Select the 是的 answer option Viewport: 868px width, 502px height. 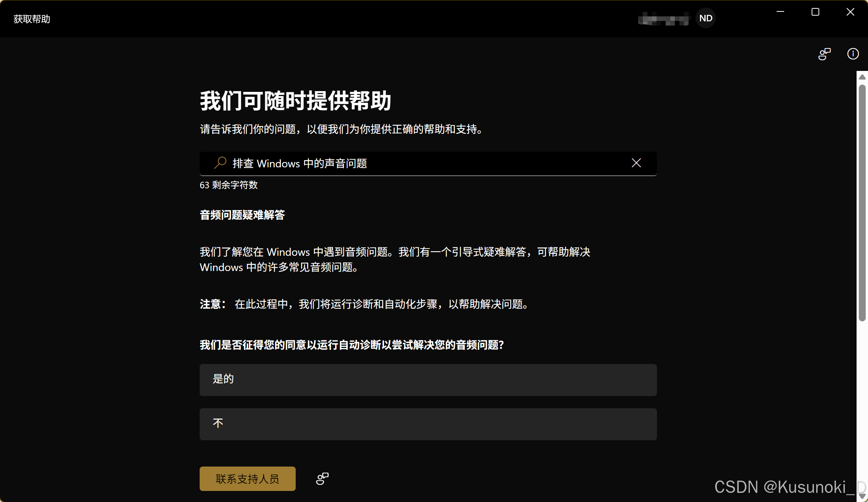point(428,380)
